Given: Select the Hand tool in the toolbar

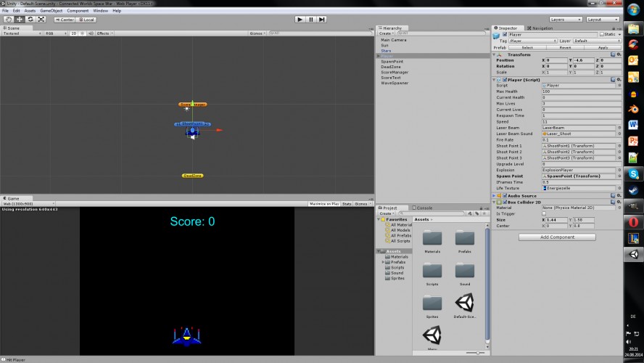Looking at the screenshot, I should 8,20.
